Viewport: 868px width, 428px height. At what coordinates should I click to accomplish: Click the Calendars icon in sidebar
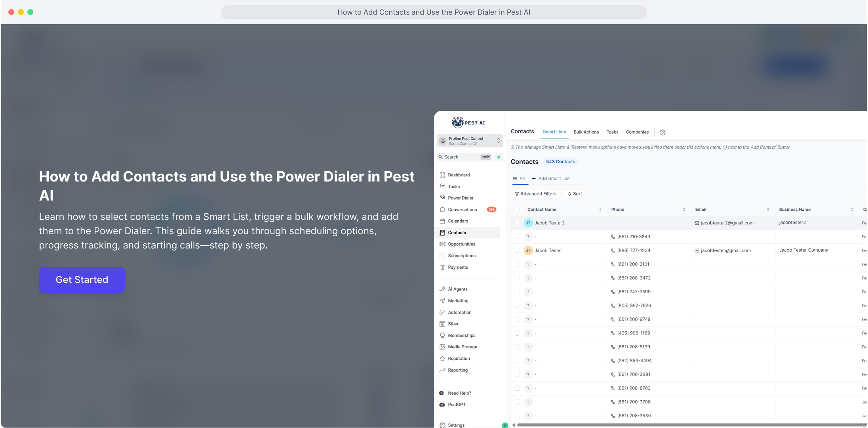[x=442, y=221]
